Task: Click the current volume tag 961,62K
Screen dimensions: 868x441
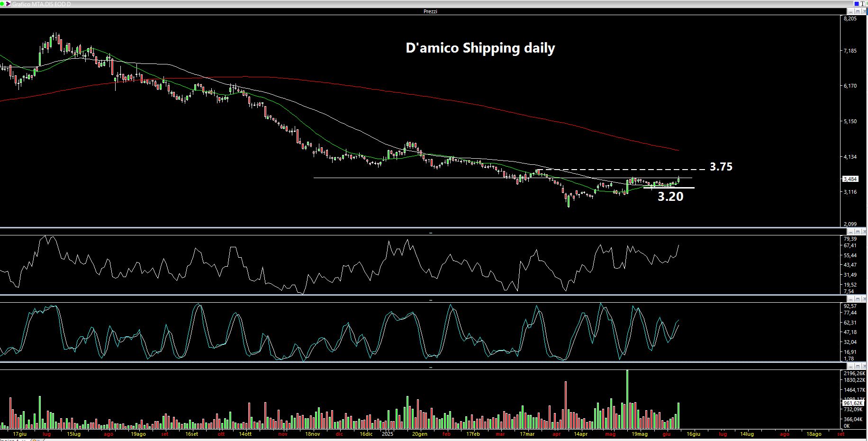Action: click(x=853, y=403)
